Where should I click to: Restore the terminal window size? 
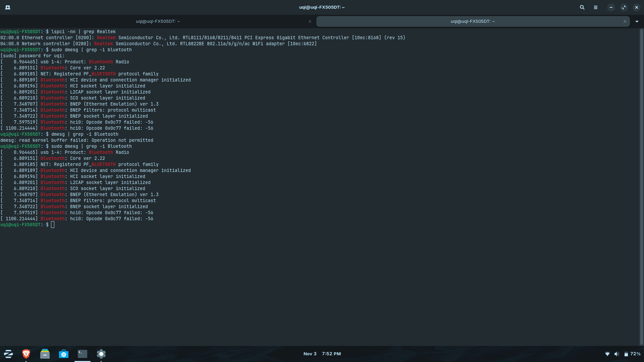(624, 7)
